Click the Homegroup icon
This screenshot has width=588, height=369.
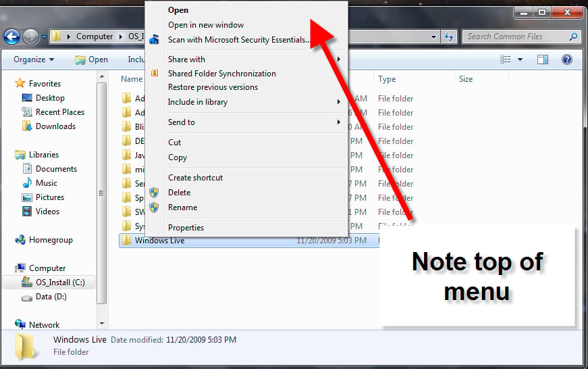point(20,239)
